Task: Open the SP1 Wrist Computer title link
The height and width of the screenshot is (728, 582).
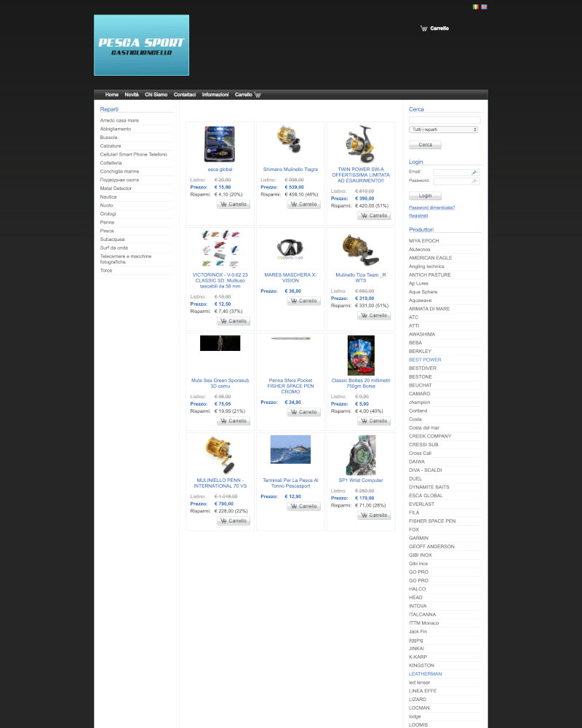Action: (361, 480)
